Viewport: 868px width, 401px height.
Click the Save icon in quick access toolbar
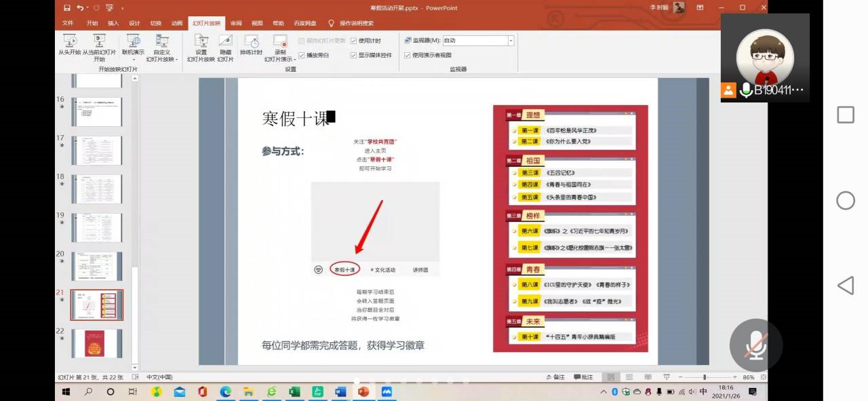pyautogui.click(x=66, y=7)
